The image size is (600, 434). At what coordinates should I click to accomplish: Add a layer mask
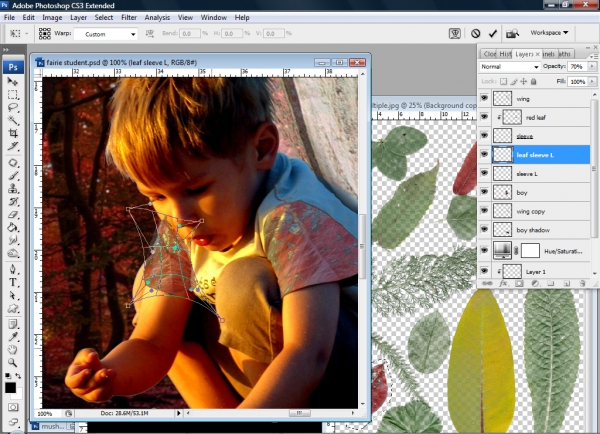[x=519, y=284]
